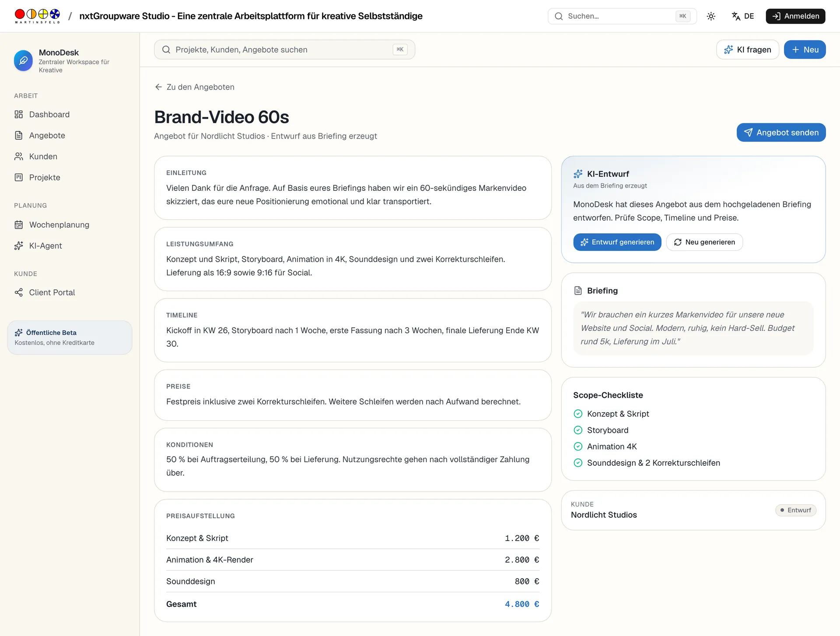840x636 pixels.
Task: Click the sparkle icon in KI fragen
Action: (x=728, y=49)
